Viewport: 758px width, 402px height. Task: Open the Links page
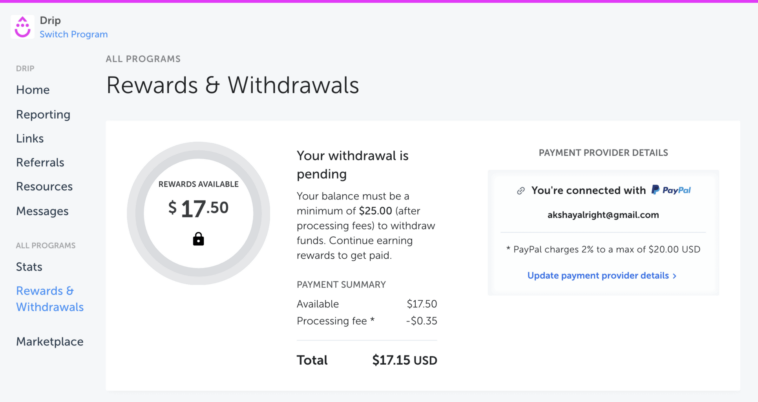(x=30, y=138)
